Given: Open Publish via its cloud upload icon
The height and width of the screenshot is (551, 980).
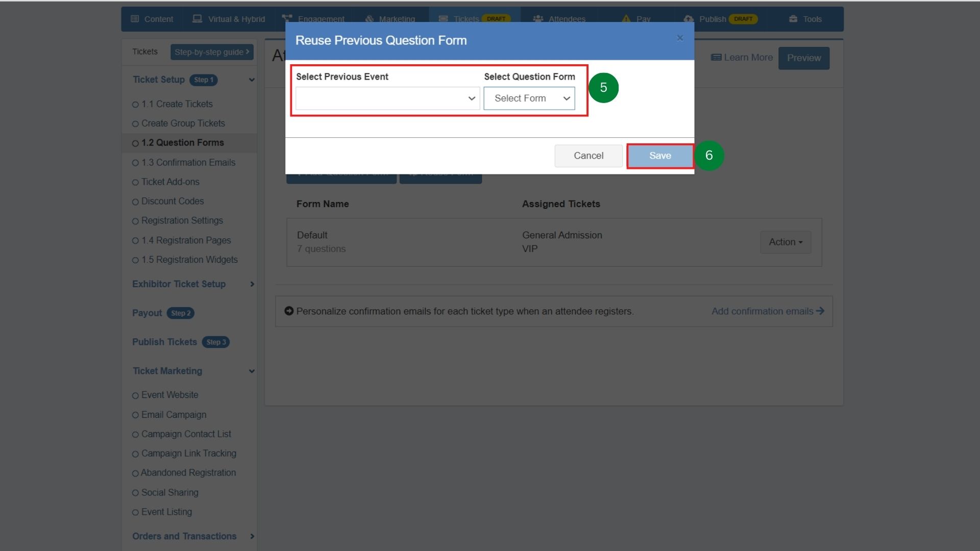Looking at the screenshot, I should (688, 19).
